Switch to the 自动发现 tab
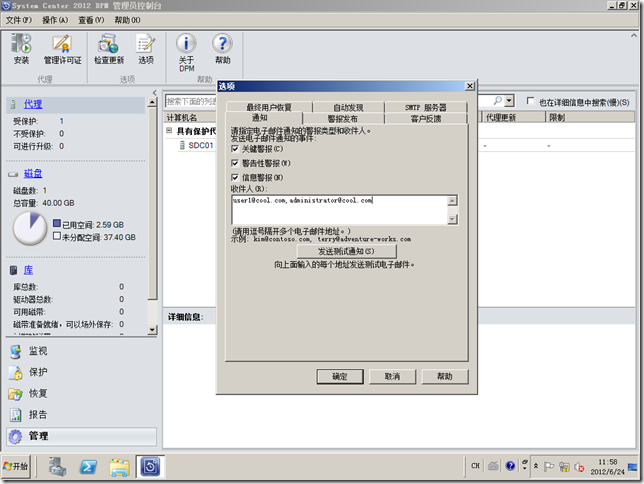Screen dimensions: 644x484 (348, 107)
